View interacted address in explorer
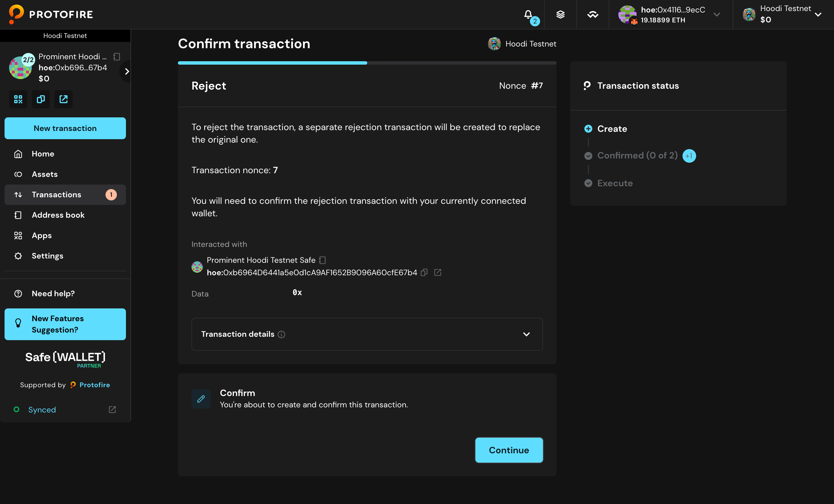Image resolution: width=834 pixels, height=504 pixels. [x=438, y=272]
